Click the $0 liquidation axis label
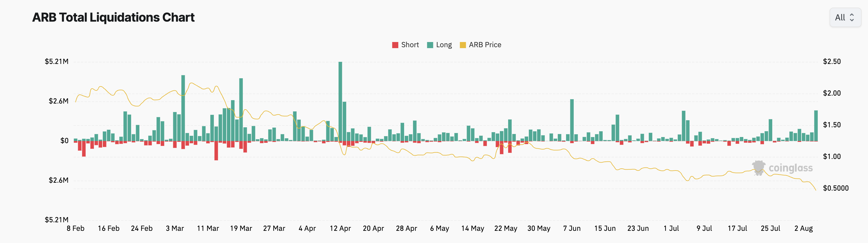The image size is (868, 243). (x=64, y=141)
